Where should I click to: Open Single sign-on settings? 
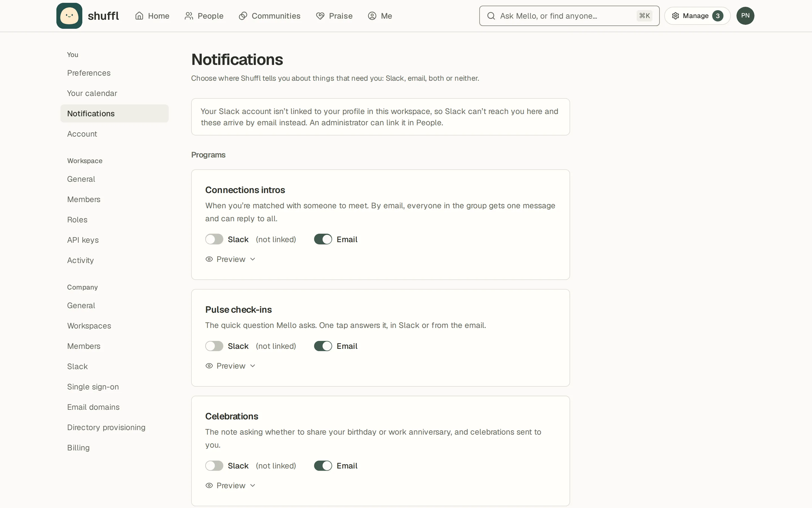pos(114,387)
